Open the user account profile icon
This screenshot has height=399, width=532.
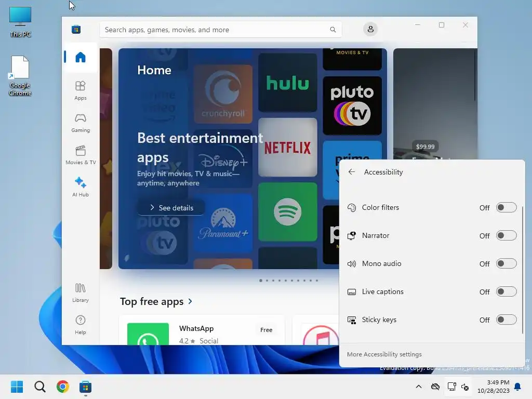(370, 29)
